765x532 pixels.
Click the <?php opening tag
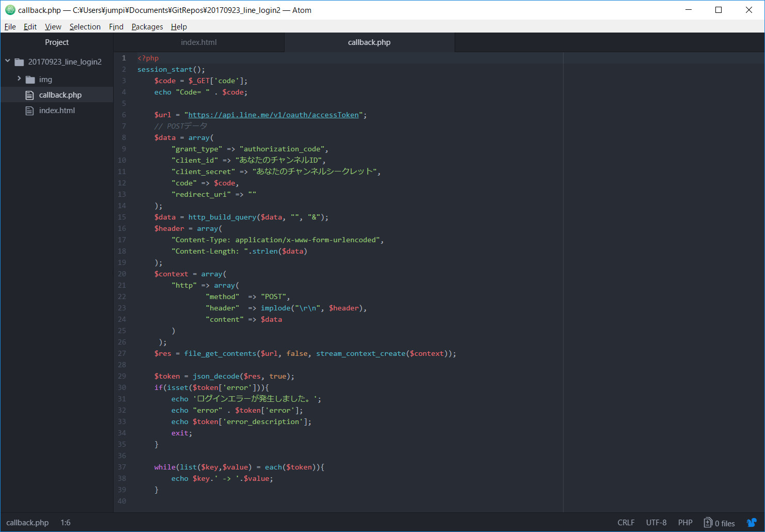(148, 58)
